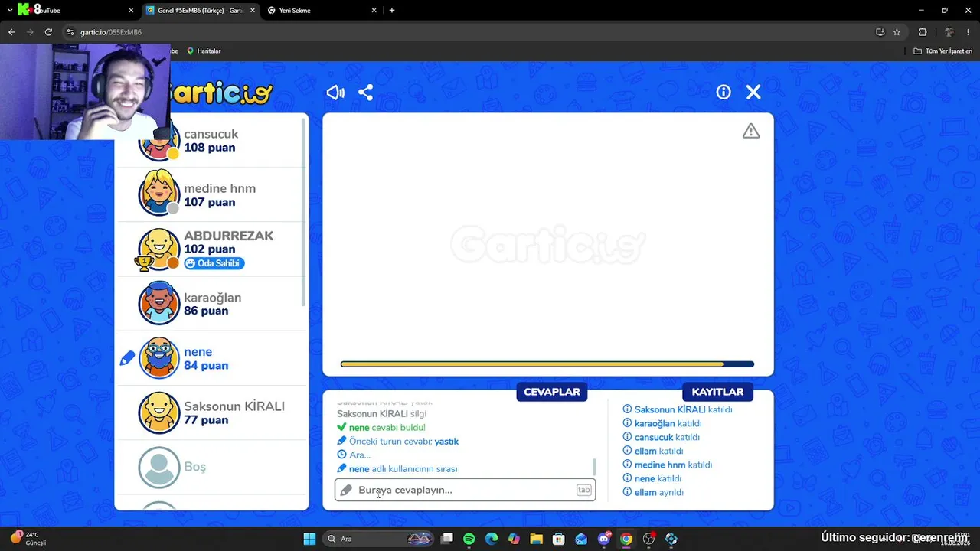Select the Saksonun KİRALI player avatar

point(159,412)
